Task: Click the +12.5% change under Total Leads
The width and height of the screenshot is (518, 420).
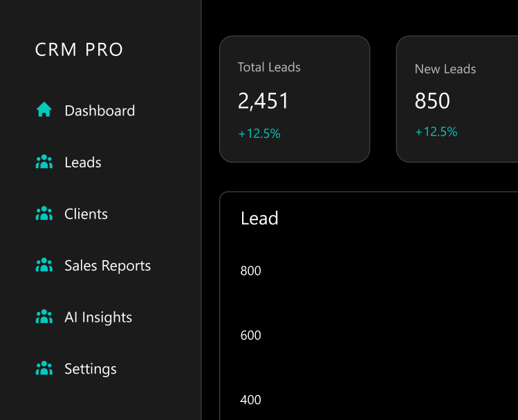Action: click(259, 134)
